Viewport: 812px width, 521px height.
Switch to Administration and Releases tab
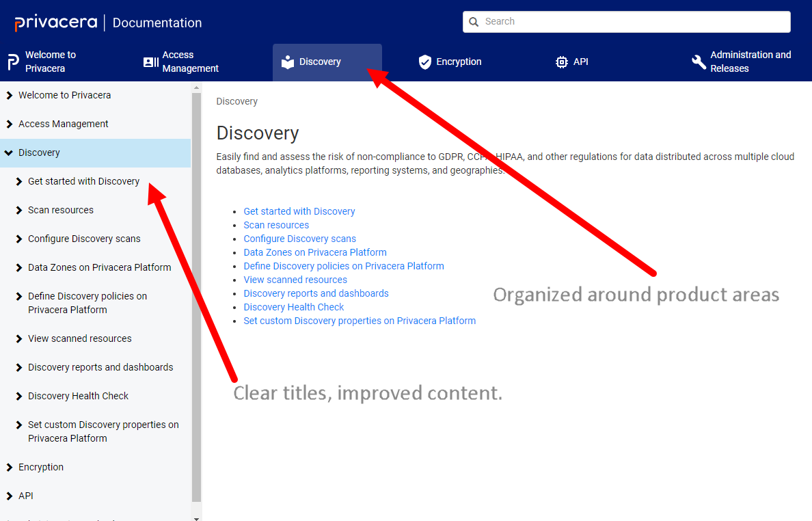pyautogui.click(x=750, y=62)
